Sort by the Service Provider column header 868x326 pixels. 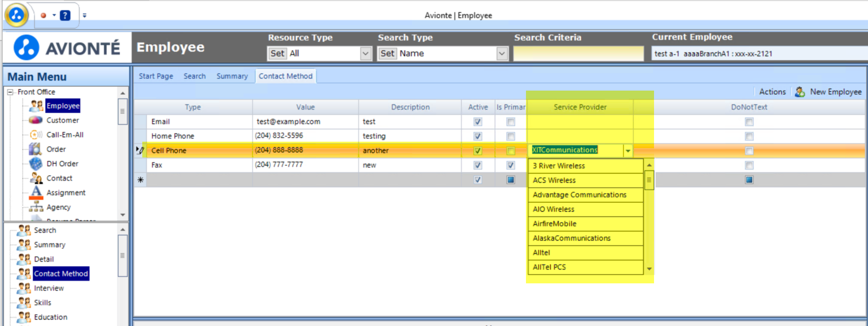point(580,107)
